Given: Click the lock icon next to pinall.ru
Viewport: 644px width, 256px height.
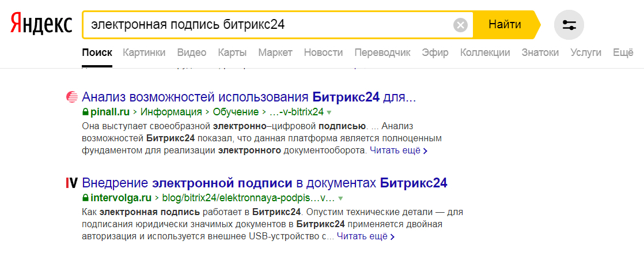Looking at the screenshot, I should 85,112.
